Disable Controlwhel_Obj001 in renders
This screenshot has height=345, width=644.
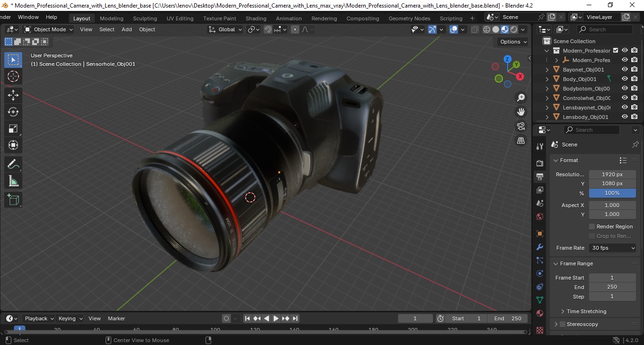point(635,98)
